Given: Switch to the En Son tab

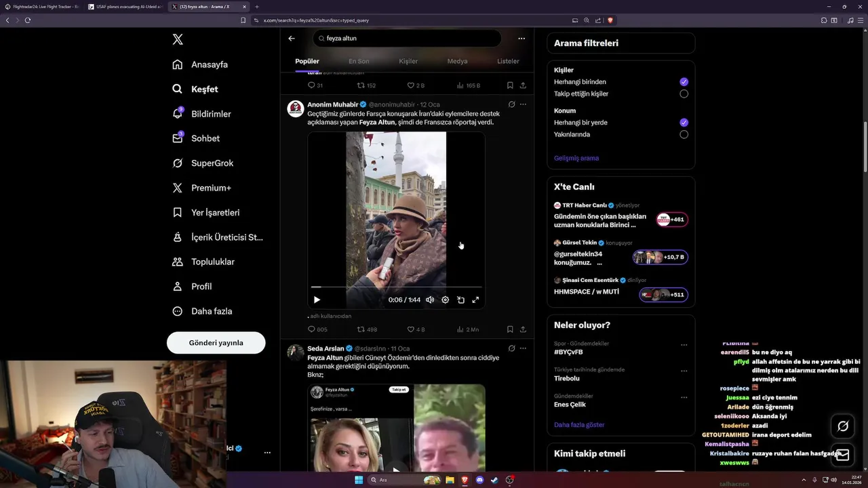Looking at the screenshot, I should pyautogui.click(x=359, y=61).
